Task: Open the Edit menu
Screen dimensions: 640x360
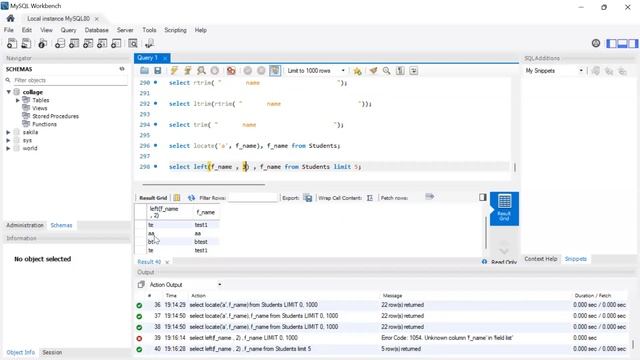Action: 27,30
